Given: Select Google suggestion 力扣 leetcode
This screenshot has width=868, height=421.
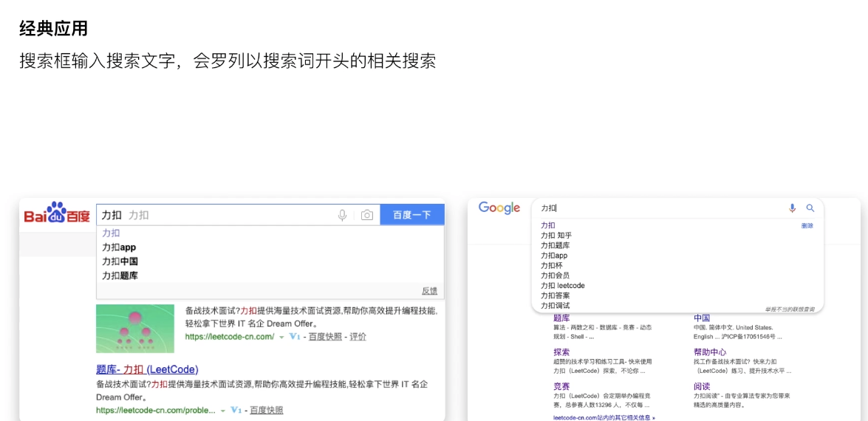Looking at the screenshot, I should point(562,285).
